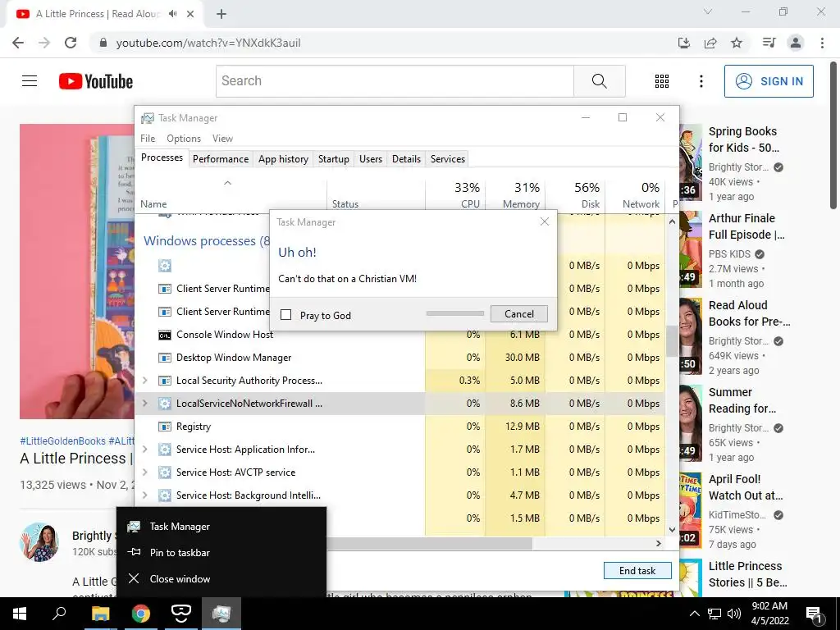The width and height of the screenshot is (840, 630).
Task: Open Task Manager from the jump list
Action: tap(221, 527)
